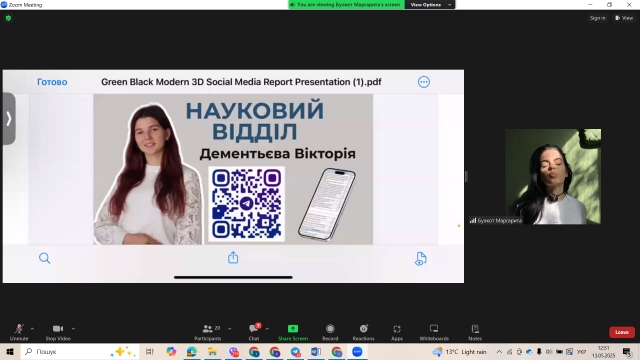Open the Chat panel
The height and width of the screenshot is (360, 640).
[x=254, y=332]
